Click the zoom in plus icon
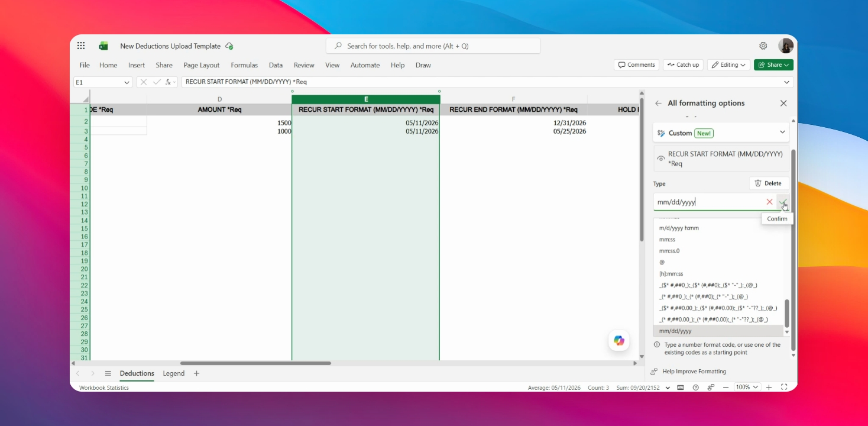Screen dimensions: 868x426 tap(769, 387)
